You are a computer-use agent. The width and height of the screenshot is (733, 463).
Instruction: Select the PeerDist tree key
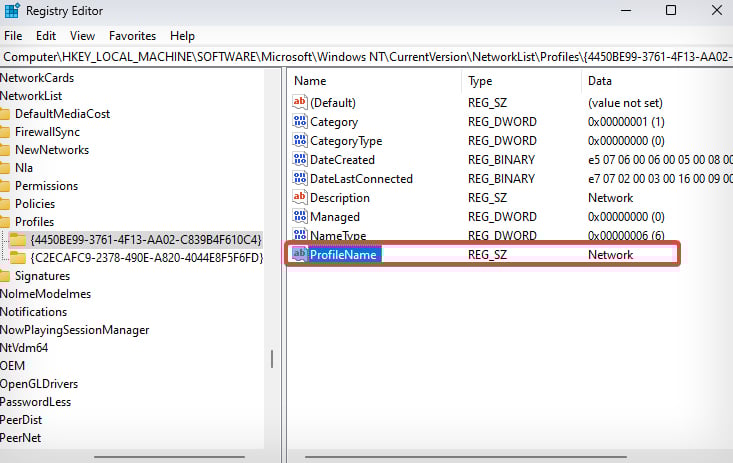[21, 420]
